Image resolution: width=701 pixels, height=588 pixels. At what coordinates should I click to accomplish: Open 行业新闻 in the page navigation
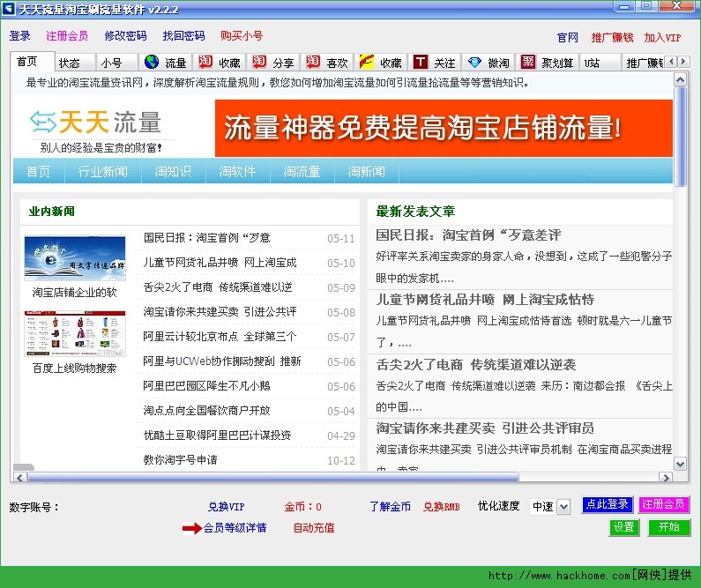103,171
